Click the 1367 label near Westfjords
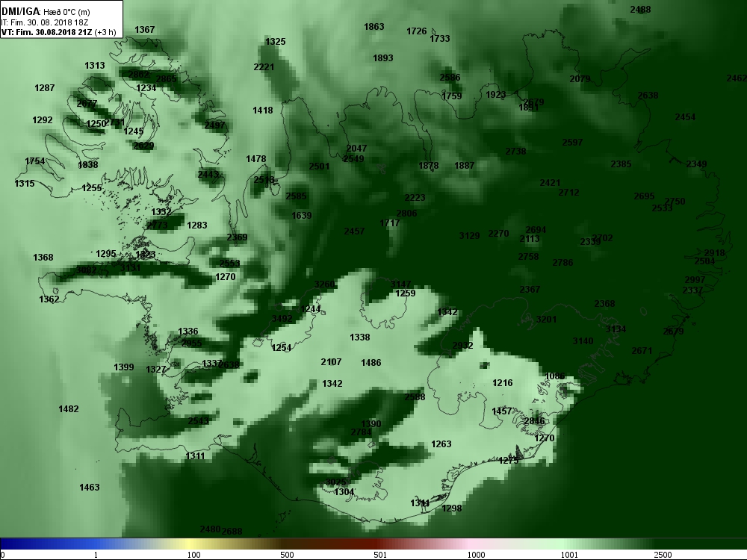 coord(145,30)
